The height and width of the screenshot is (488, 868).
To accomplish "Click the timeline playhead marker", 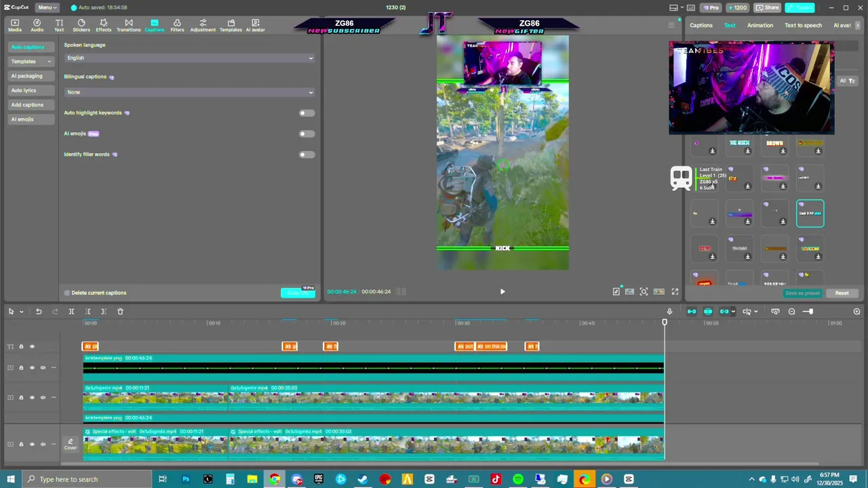I will point(665,322).
